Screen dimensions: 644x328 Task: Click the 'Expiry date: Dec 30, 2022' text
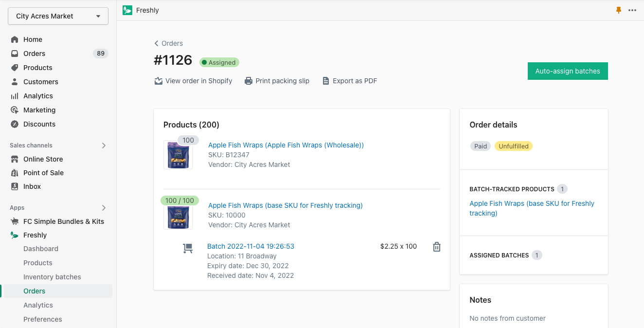coord(248,266)
